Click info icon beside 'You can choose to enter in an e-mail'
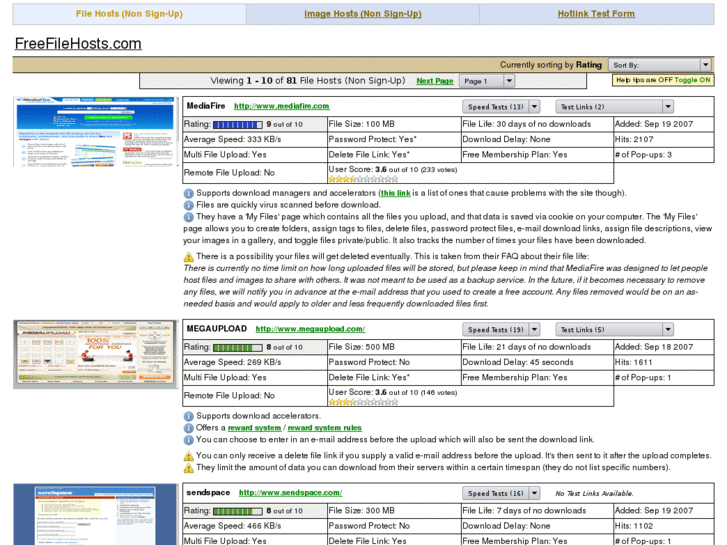Image resolution: width=727 pixels, height=545 pixels. 189,440
